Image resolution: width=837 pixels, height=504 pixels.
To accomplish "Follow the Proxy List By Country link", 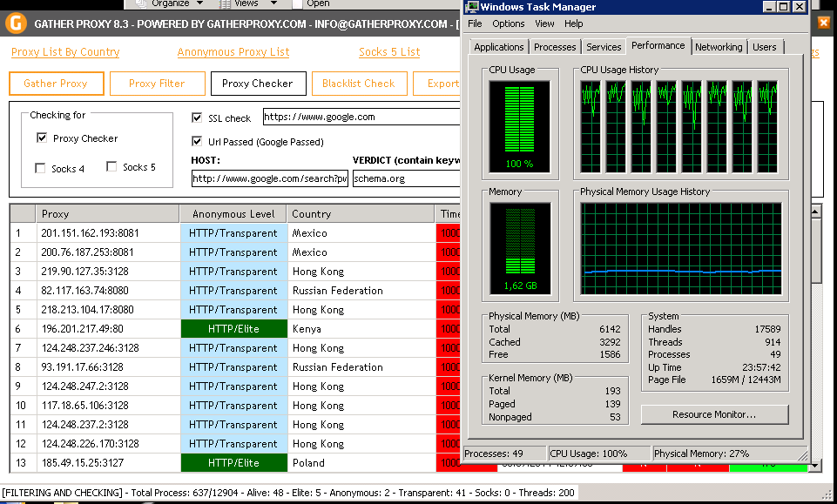I will (65, 51).
